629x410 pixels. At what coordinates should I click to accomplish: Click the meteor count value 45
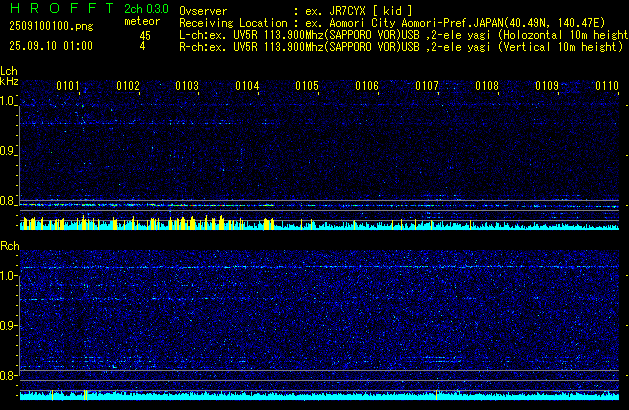point(145,36)
